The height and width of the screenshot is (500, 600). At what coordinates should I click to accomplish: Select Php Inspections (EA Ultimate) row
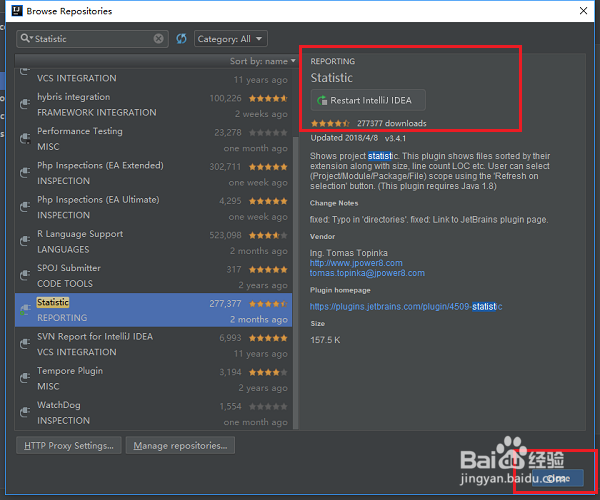point(153,207)
